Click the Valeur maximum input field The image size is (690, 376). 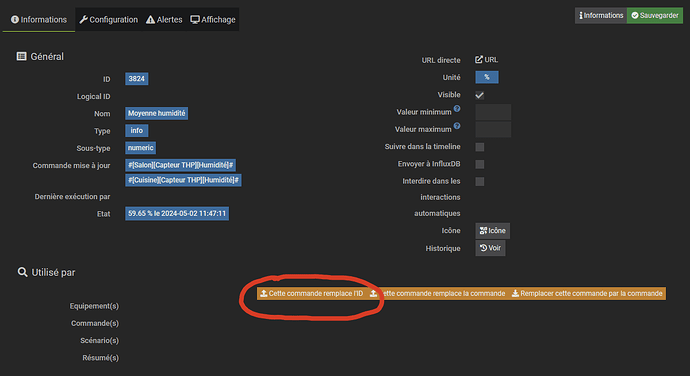tap(493, 129)
